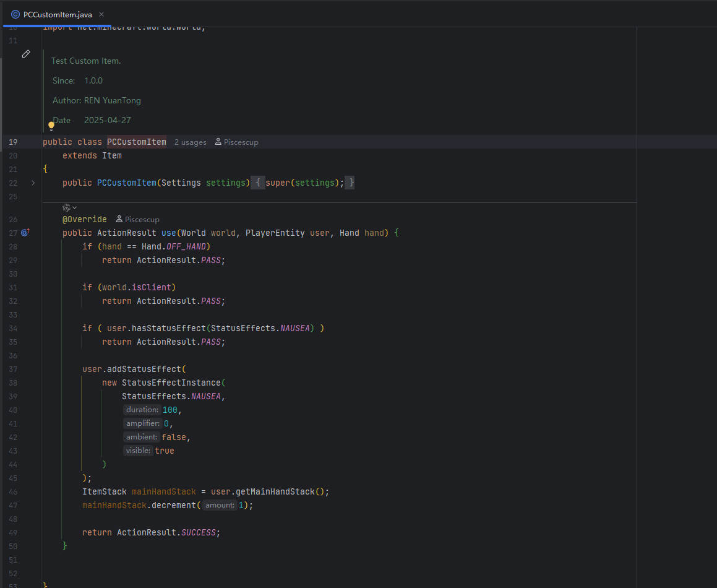Click the folded '{' placeholder before super(settings)
717x588 pixels.
coord(258,183)
